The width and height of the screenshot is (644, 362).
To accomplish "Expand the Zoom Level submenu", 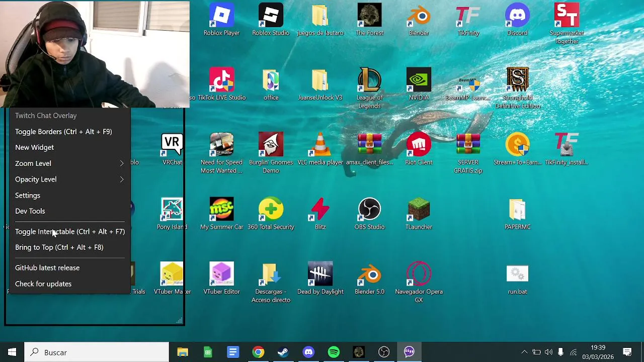I will [x=70, y=163].
